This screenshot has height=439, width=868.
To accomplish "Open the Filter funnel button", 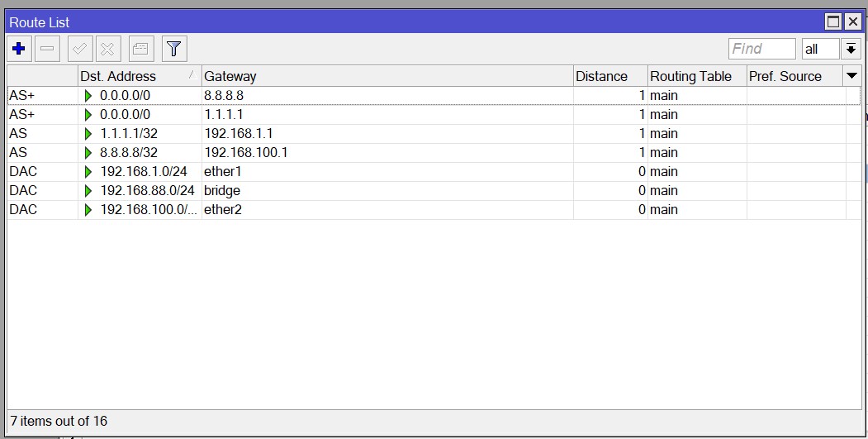I will [173, 49].
